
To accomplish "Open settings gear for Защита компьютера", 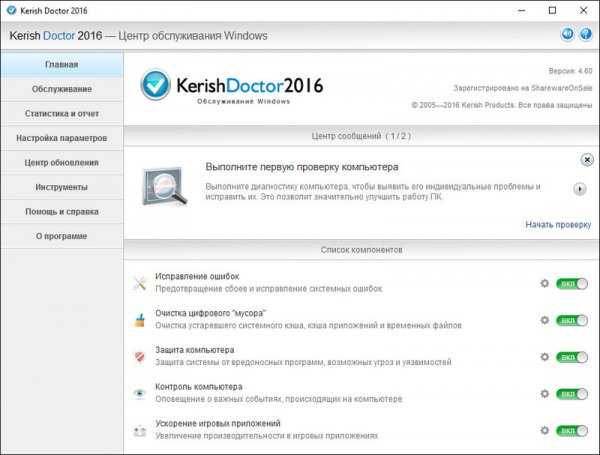I will point(545,357).
